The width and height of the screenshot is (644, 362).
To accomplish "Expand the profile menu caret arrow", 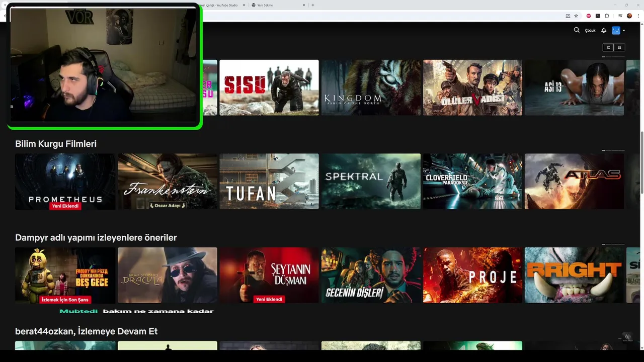I will (x=624, y=31).
